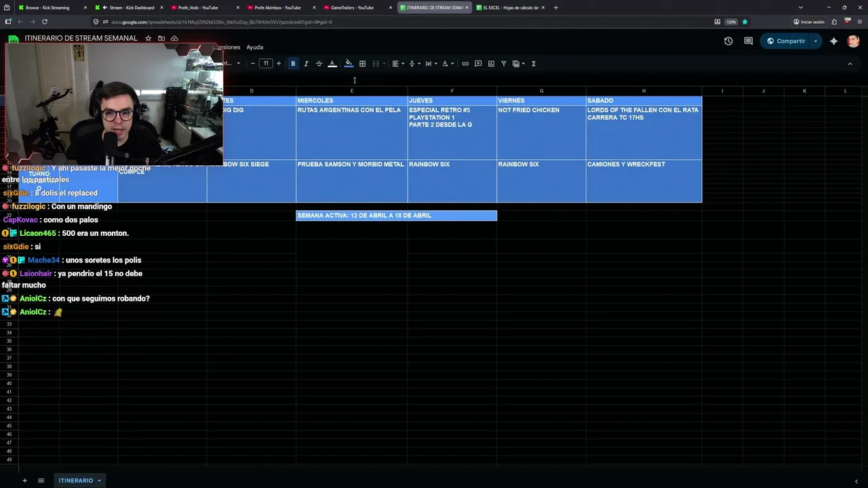Viewport: 868px width, 488px height.
Task: Click the cloud save status icon
Action: coord(174,38)
